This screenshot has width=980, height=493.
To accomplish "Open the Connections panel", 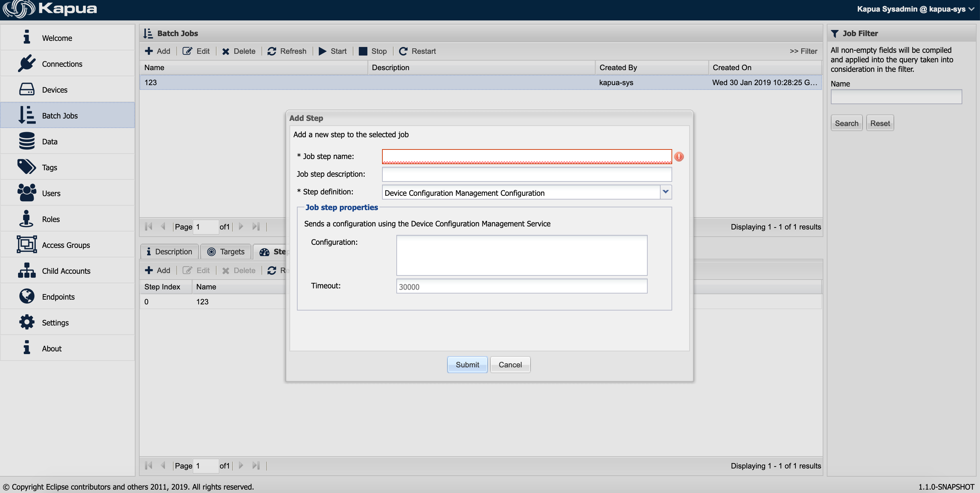I will (62, 64).
